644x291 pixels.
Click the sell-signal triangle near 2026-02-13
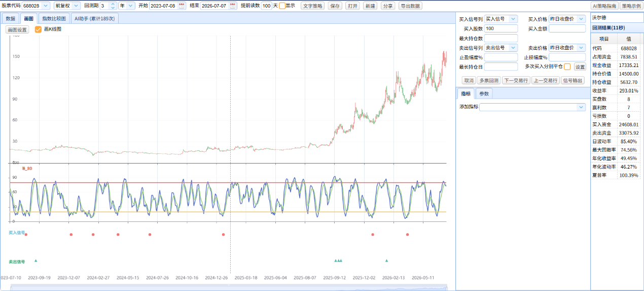[x=386, y=261]
